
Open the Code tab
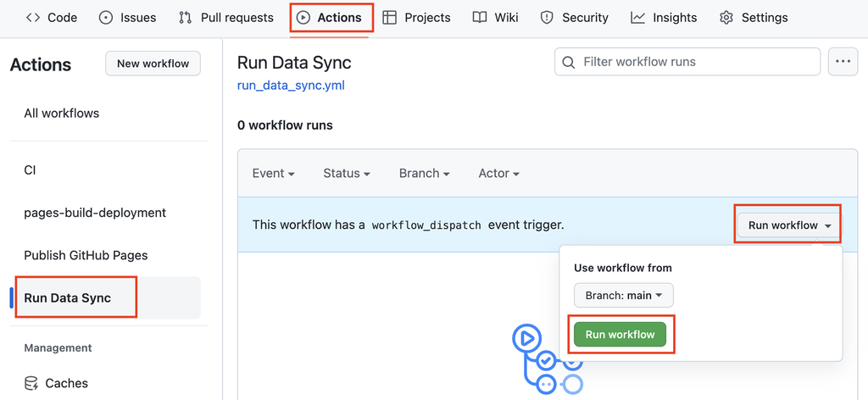[x=52, y=18]
